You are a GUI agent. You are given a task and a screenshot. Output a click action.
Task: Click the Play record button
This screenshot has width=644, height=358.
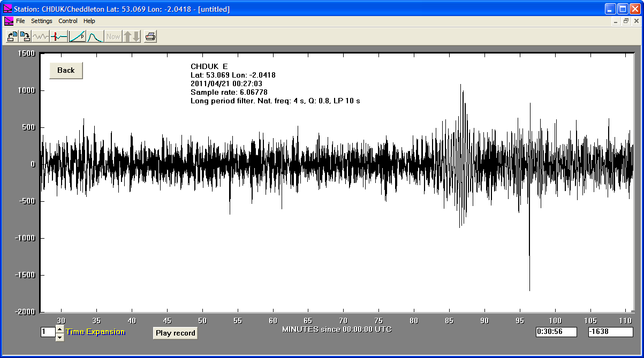pos(176,333)
